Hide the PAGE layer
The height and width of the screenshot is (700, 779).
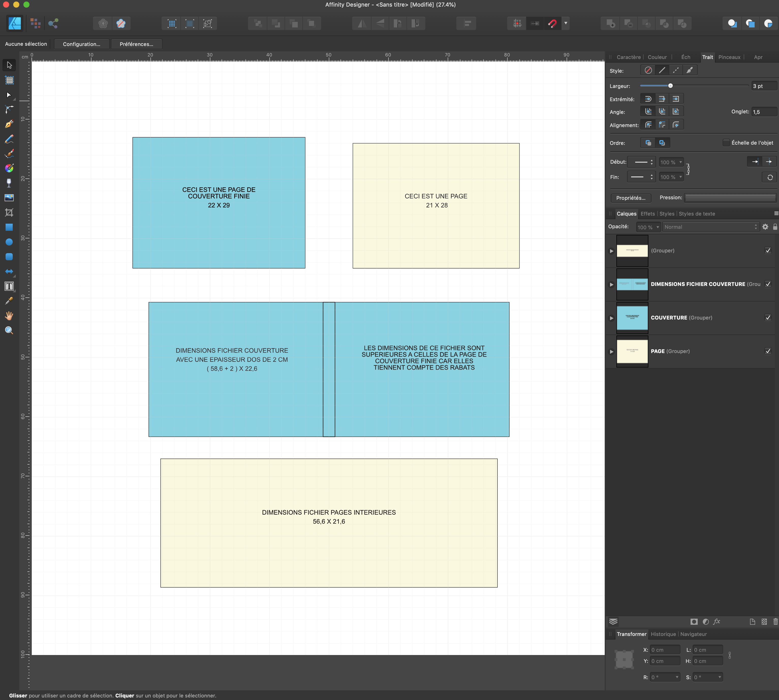coord(768,351)
